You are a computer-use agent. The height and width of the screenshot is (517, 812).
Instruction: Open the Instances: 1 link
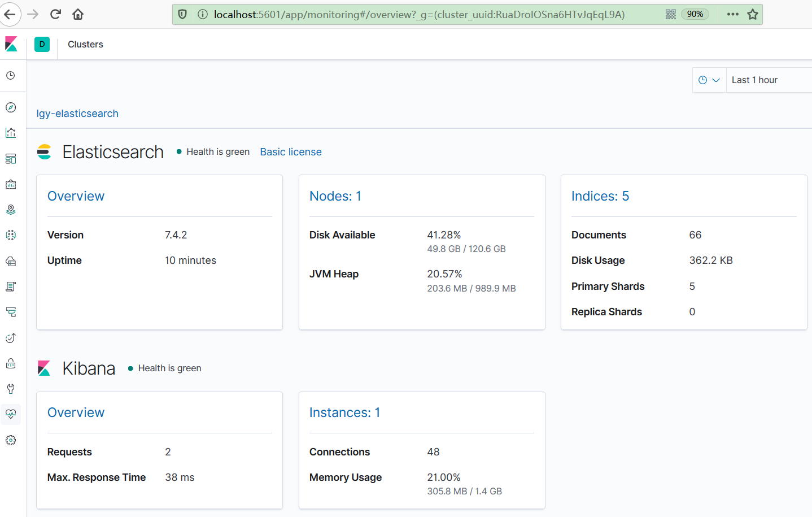click(x=344, y=412)
